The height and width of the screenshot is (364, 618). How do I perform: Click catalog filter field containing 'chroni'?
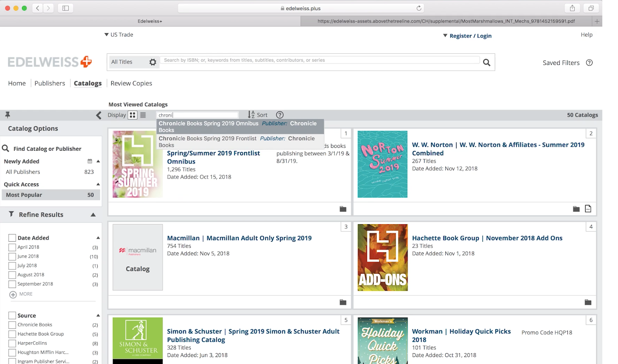(197, 115)
